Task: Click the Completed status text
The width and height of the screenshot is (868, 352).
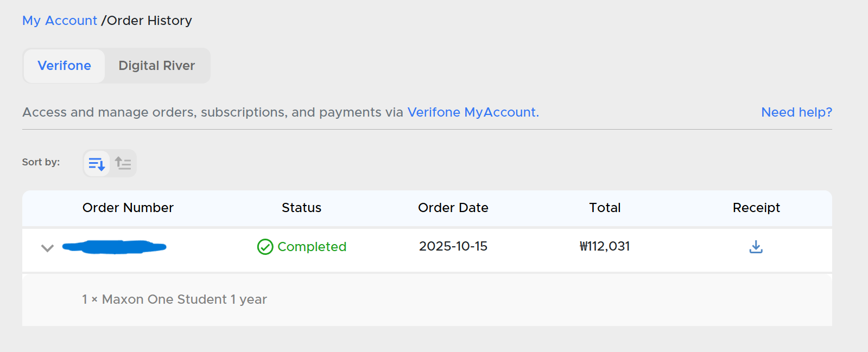Action: pos(312,247)
